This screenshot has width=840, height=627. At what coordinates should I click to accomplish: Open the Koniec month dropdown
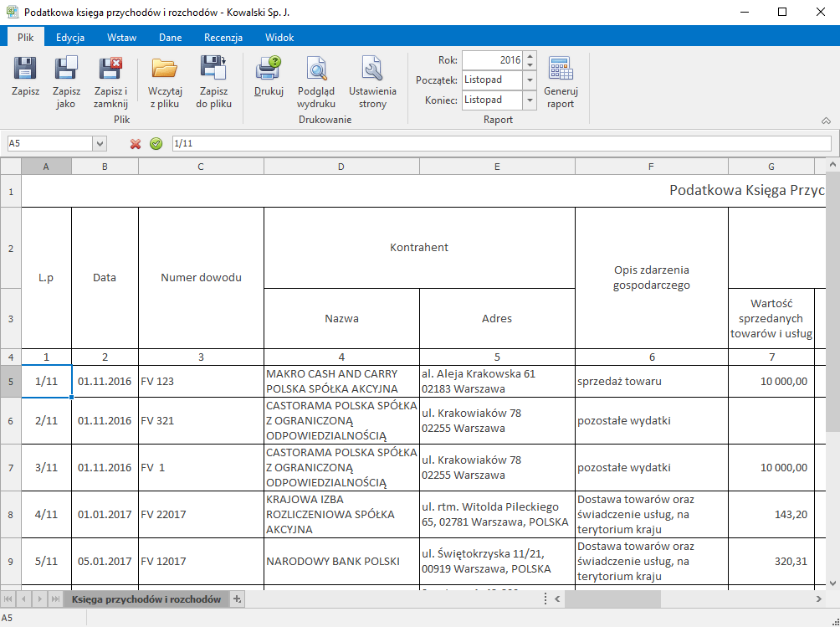530,100
